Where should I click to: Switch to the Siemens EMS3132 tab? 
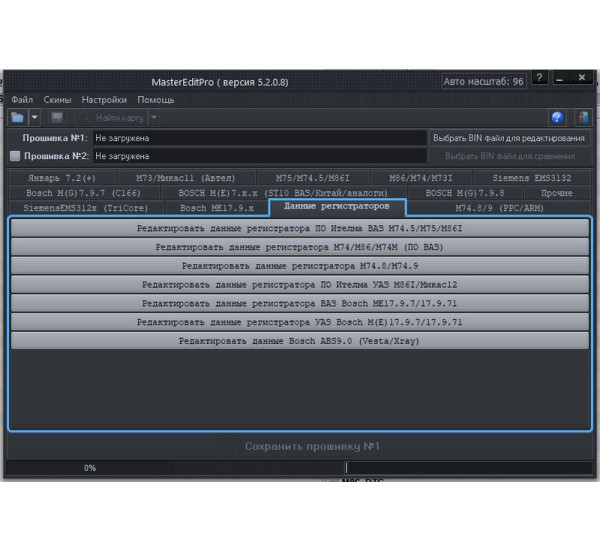(x=532, y=178)
